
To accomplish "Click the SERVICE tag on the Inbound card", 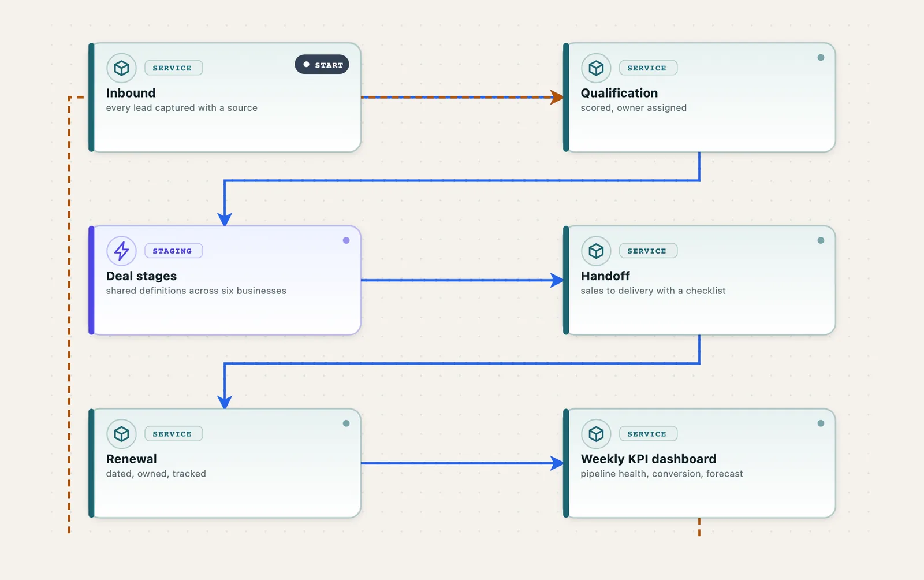I will [173, 68].
